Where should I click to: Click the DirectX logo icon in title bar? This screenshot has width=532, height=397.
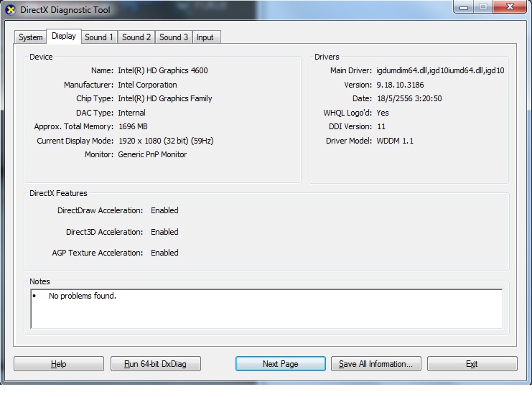point(11,10)
